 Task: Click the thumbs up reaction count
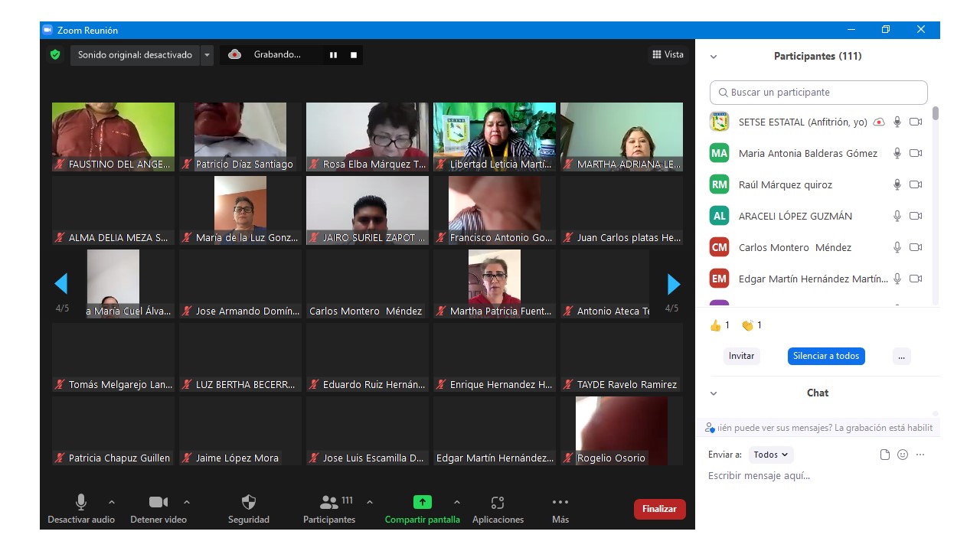(x=720, y=325)
